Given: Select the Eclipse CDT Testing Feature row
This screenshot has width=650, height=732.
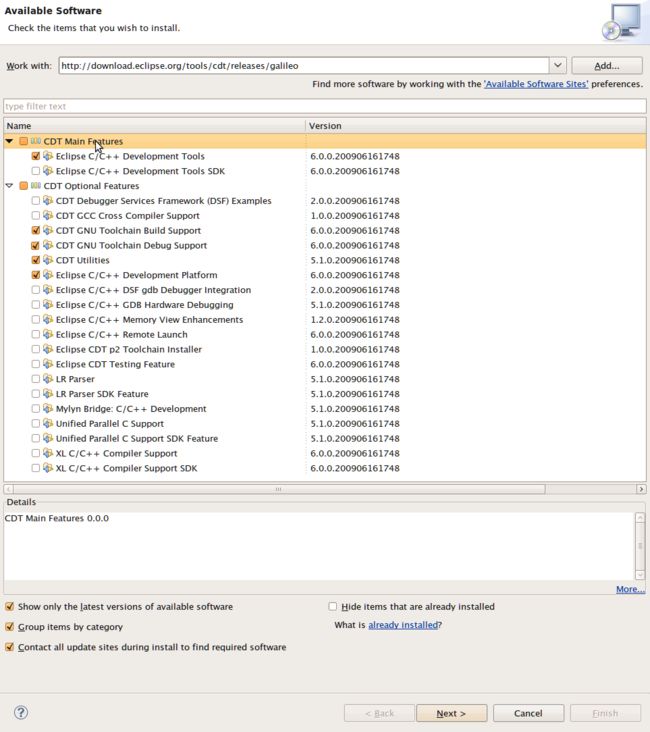Looking at the screenshot, I should click(x=325, y=364).
